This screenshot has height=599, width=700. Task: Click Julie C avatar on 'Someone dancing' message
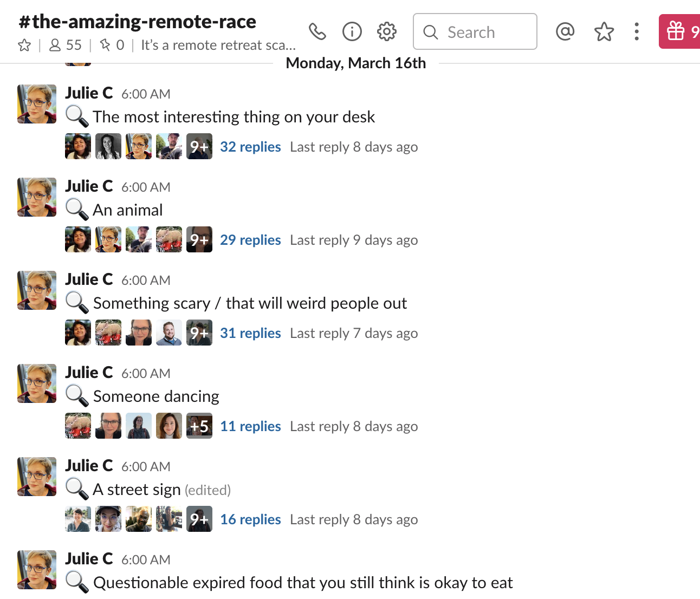pyautogui.click(x=37, y=383)
